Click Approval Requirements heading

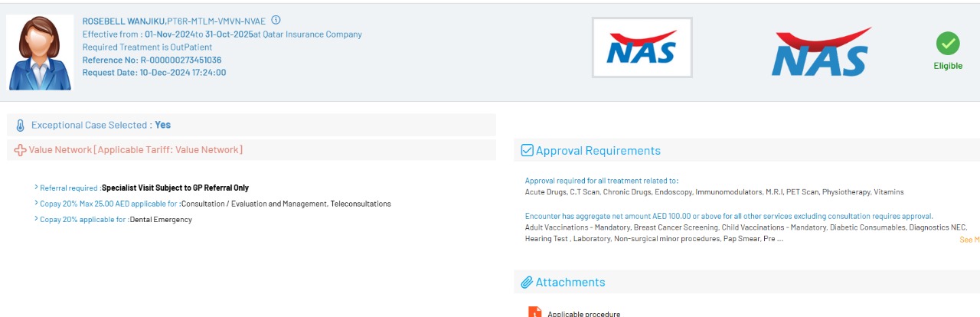[x=598, y=151]
